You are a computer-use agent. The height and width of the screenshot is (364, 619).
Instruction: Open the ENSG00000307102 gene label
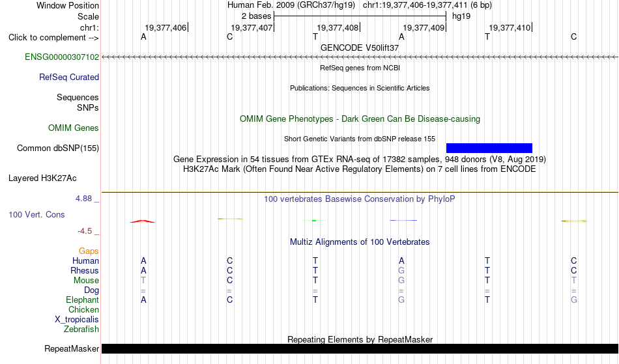62,57
